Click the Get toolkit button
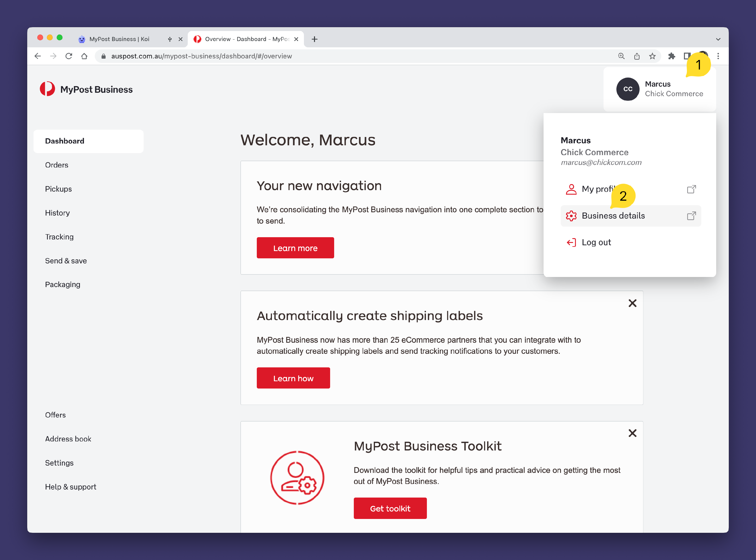The width and height of the screenshot is (756, 560). tap(390, 508)
